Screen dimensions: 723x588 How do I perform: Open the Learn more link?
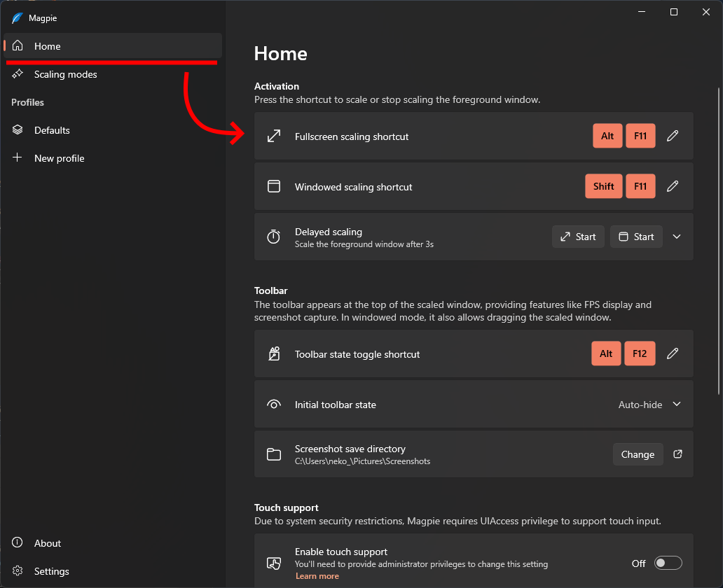(x=317, y=576)
